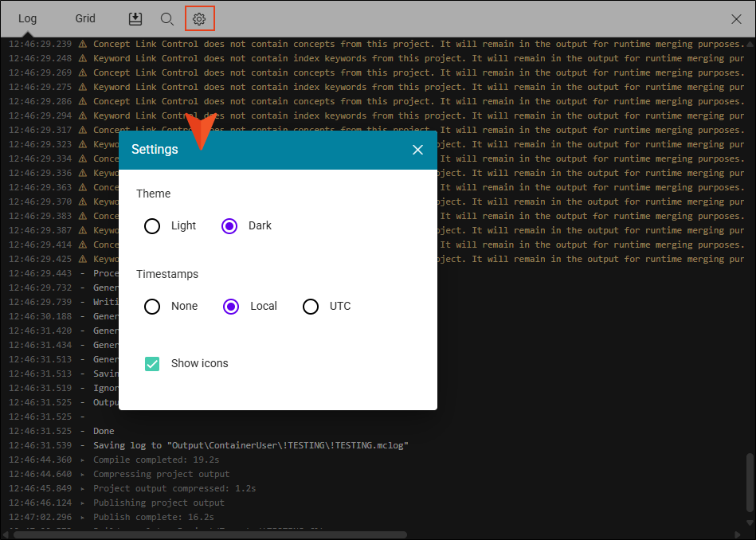This screenshot has width=756, height=540.
Task: Click the 12:47:02.296 timestamp
Action: [40, 518]
